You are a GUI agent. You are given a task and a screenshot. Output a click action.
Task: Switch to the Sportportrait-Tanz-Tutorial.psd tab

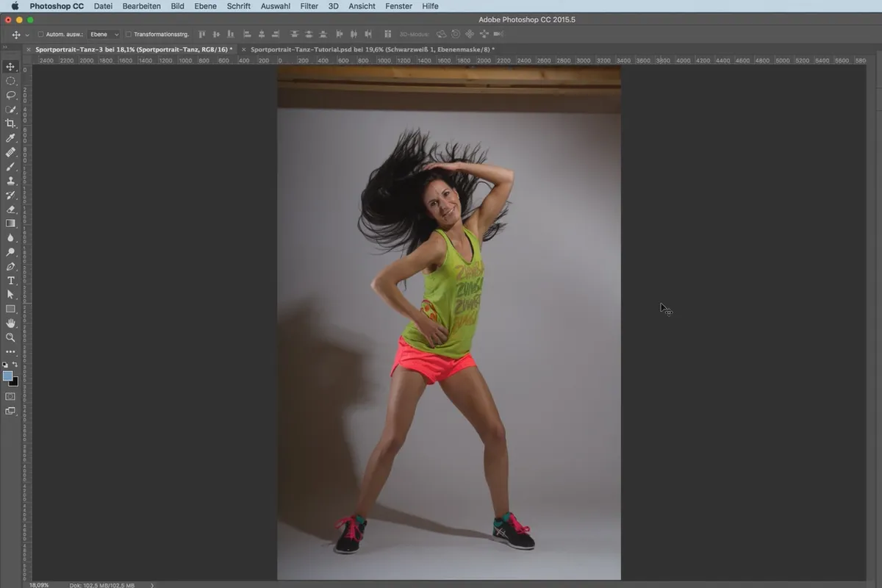coord(373,49)
